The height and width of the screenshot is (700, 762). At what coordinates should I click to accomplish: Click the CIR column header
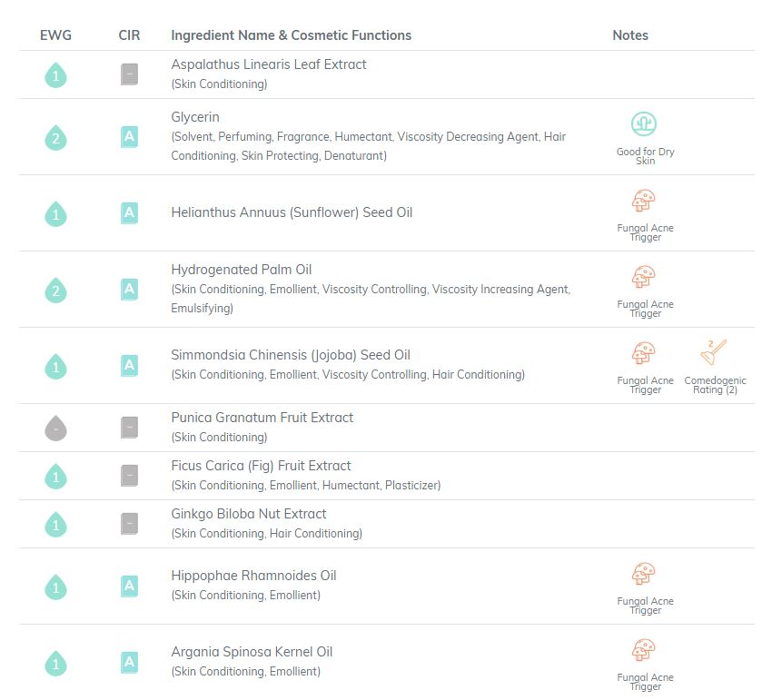[129, 35]
